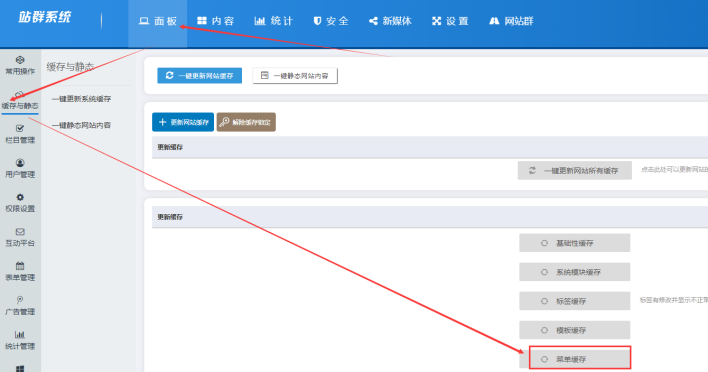Switch to the 内容 top menu
Viewport: 708px width, 372px height.
coord(216,21)
